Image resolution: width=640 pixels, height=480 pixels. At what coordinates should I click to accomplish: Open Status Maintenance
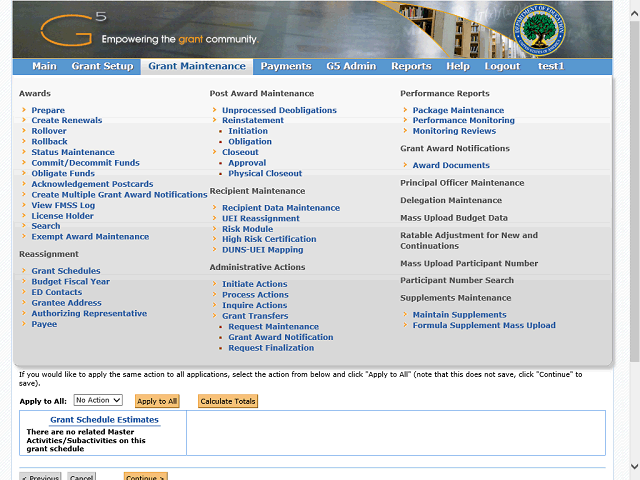73,152
